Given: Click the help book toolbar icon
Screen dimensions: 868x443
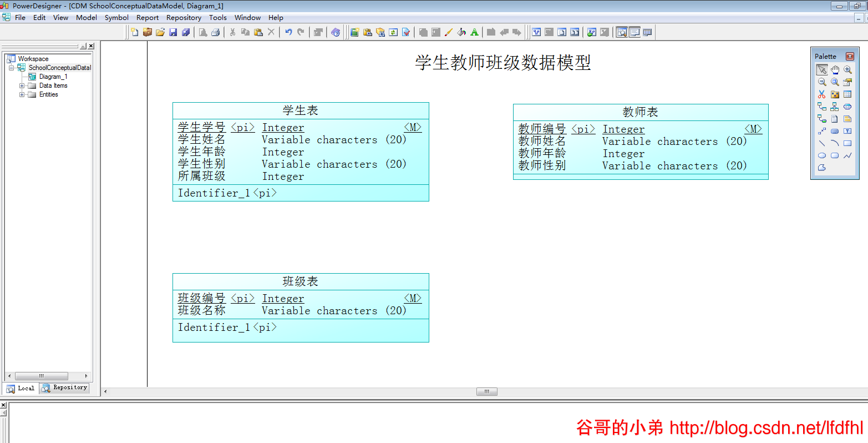Looking at the screenshot, I should point(336,32).
